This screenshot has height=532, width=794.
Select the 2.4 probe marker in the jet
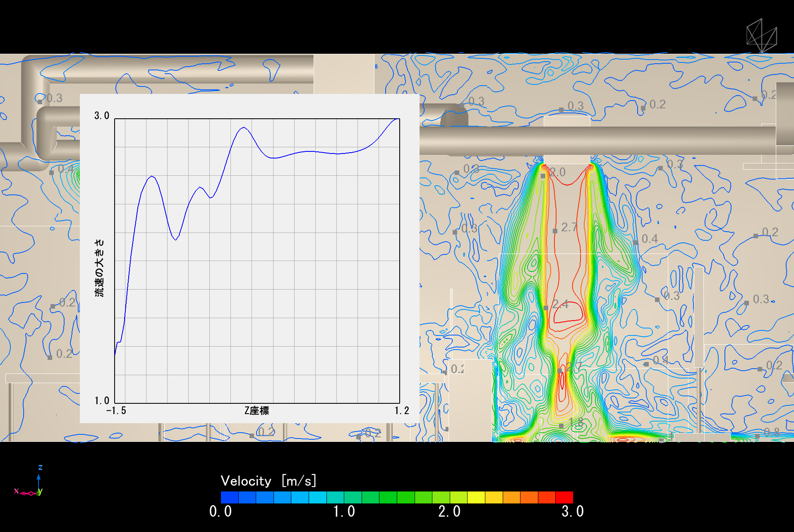(546, 308)
